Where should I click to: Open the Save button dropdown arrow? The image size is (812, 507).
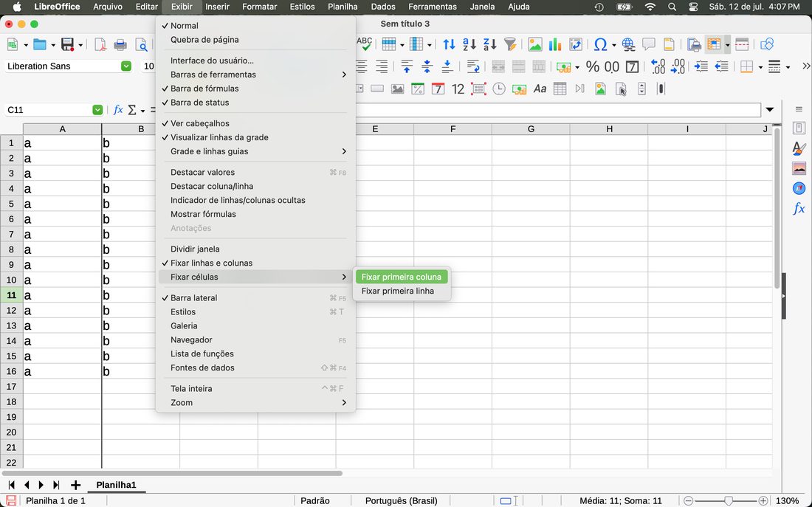pos(80,45)
